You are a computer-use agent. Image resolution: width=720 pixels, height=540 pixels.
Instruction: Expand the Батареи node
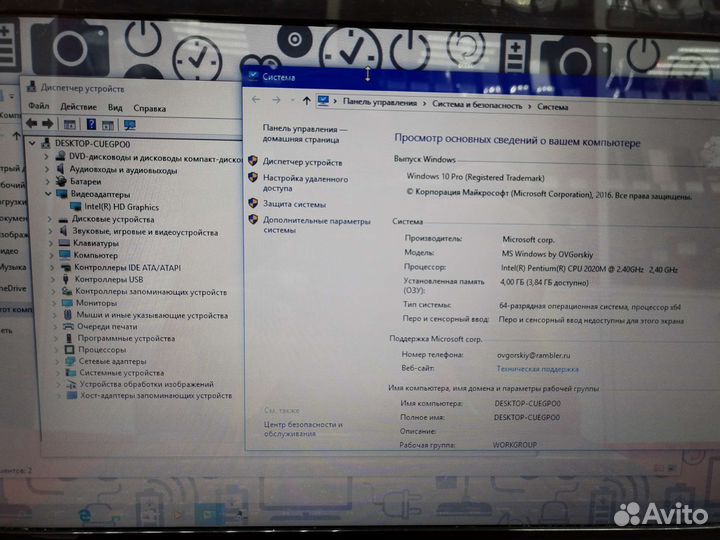pos(47,181)
